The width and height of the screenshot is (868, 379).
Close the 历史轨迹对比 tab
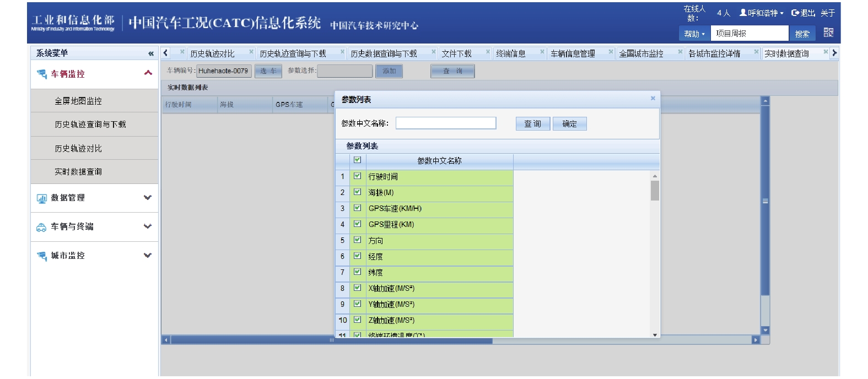[251, 52]
